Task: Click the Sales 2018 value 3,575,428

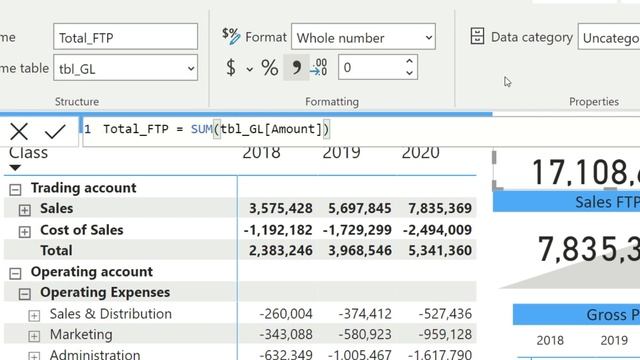Action: [x=281, y=208]
